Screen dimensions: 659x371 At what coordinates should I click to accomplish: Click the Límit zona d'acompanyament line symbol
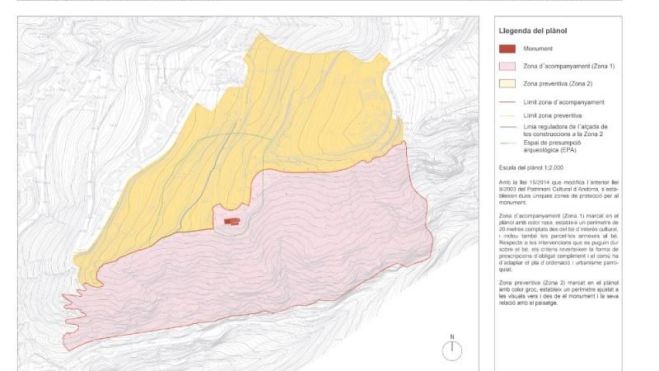[507, 102]
